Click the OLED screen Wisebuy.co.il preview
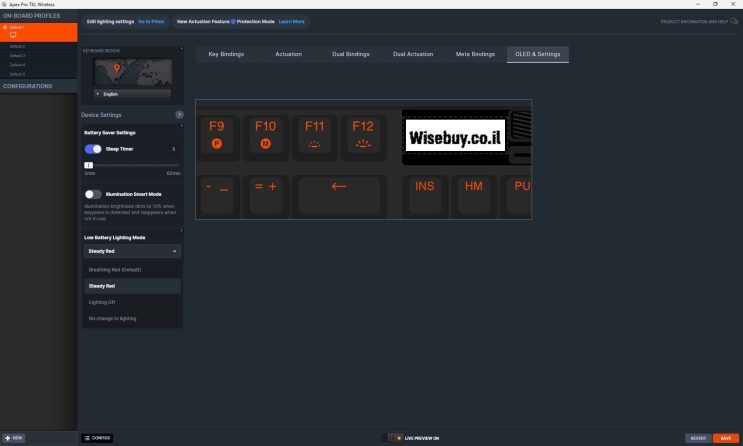Image resolution: width=743 pixels, height=446 pixels. [x=456, y=136]
